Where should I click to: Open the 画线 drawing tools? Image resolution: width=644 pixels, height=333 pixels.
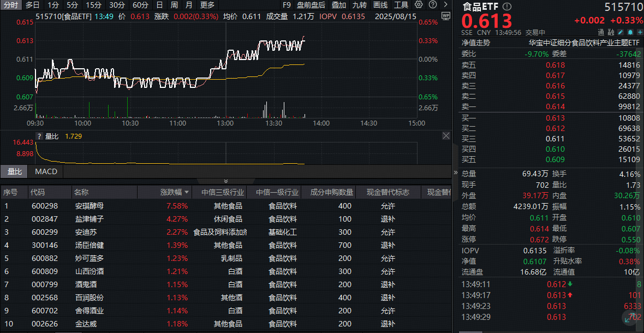pyautogui.click(x=381, y=5)
